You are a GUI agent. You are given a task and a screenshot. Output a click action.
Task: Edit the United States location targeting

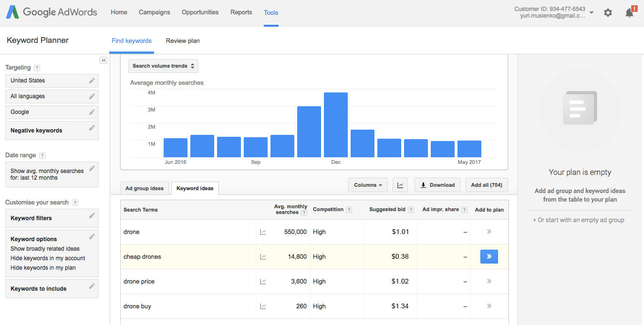pos(92,81)
